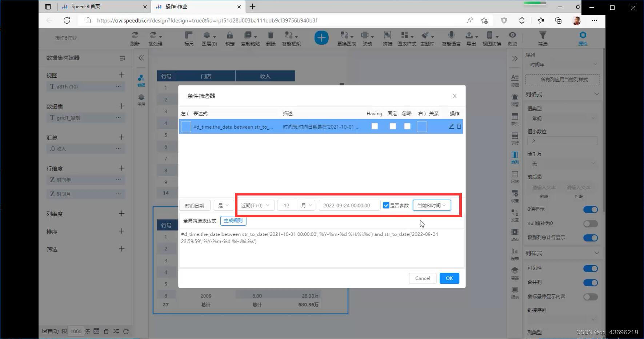Click the 生成规则 generate rule button

(233, 221)
